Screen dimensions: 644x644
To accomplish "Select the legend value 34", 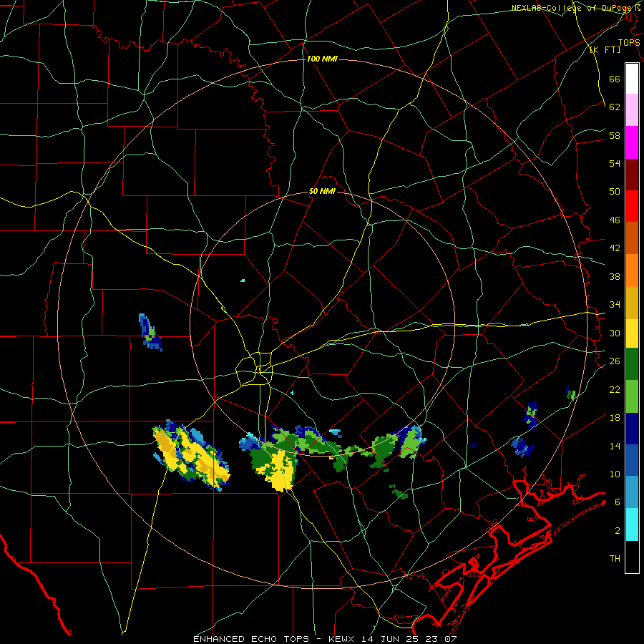I will tap(615, 304).
